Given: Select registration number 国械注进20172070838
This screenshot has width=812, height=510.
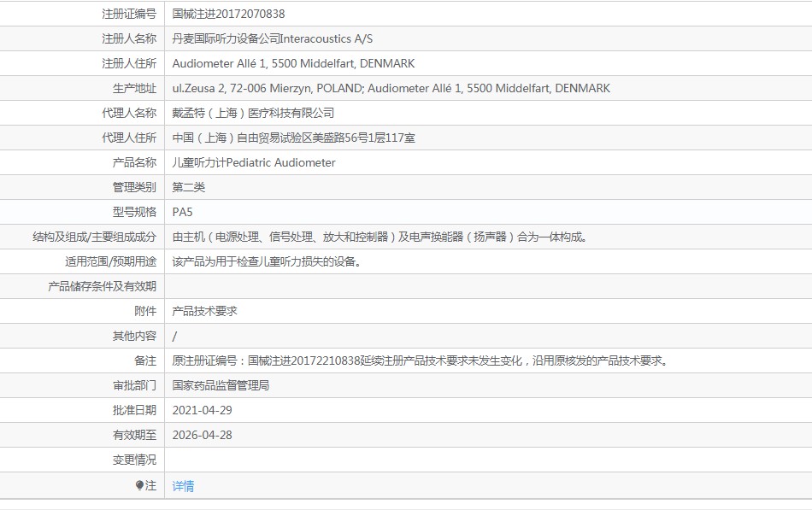Looking at the screenshot, I should 228,14.
